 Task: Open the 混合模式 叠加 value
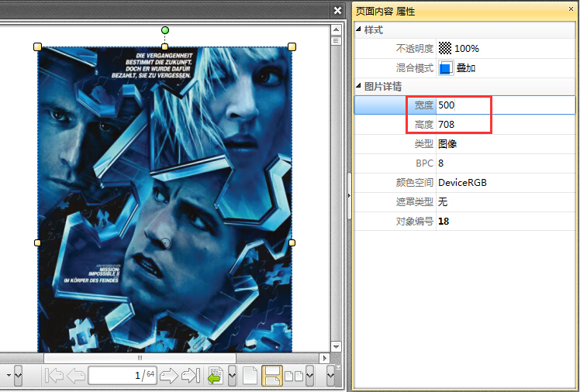(x=466, y=68)
